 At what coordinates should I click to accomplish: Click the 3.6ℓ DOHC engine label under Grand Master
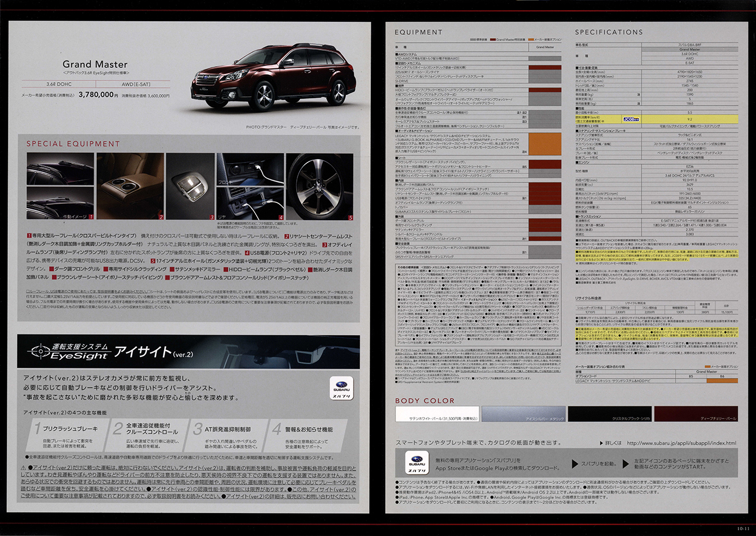(x=59, y=84)
